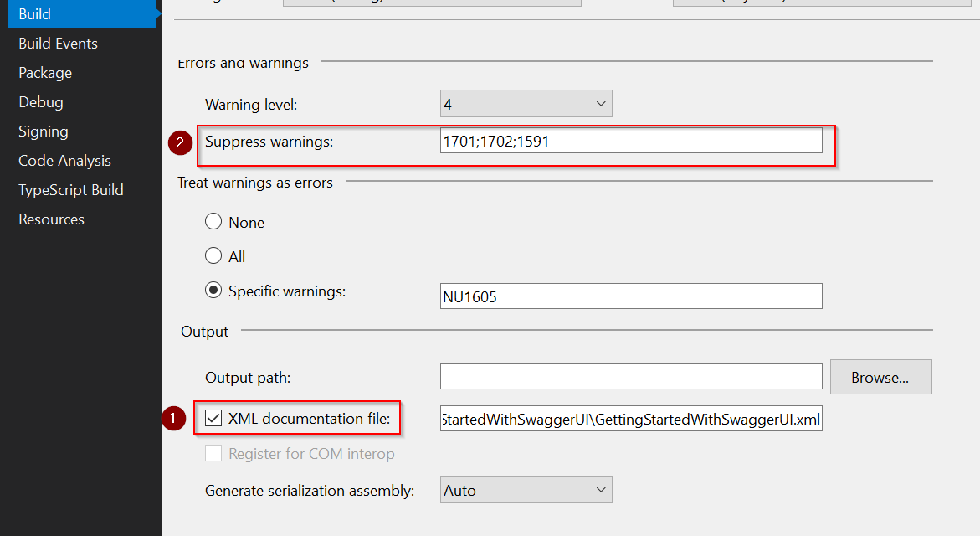Image resolution: width=980 pixels, height=536 pixels.
Task: Select the Specific warnings radio option
Action: pyautogui.click(x=214, y=291)
